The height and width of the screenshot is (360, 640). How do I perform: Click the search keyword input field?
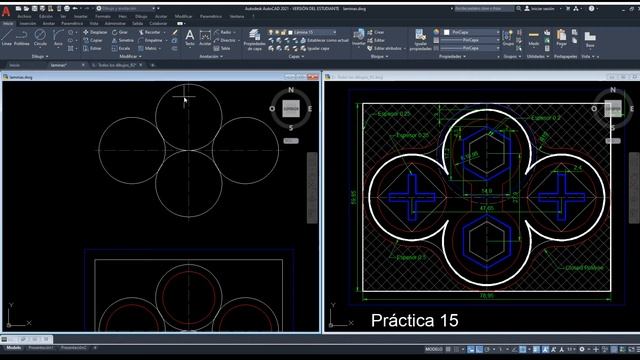pyautogui.click(x=484, y=9)
